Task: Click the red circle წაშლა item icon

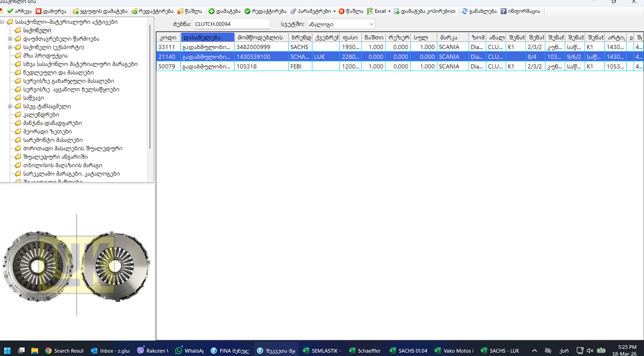Action: click(341, 11)
